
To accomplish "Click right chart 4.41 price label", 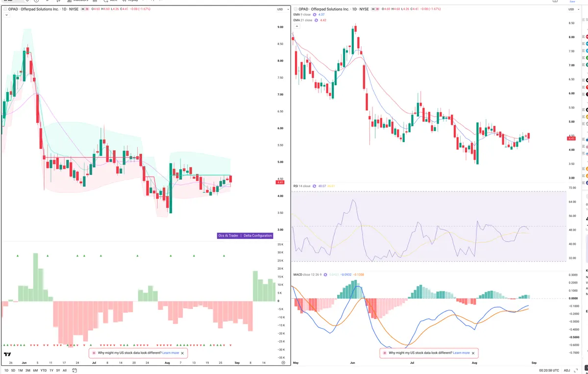I will point(571,139).
